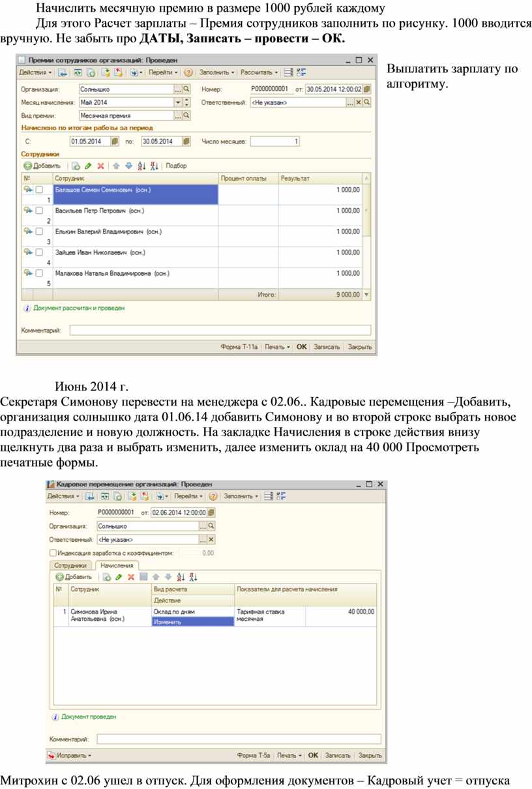
Task: Open Заполнить dropdown in Премии сотрудников window
Action: (x=216, y=72)
